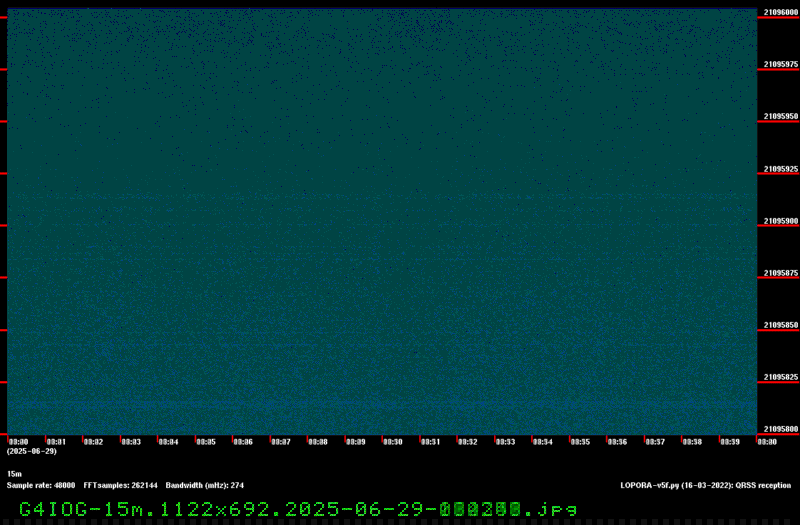800x525 pixels.
Task: Click the 21095950 frequency label
Action: coord(781,116)
